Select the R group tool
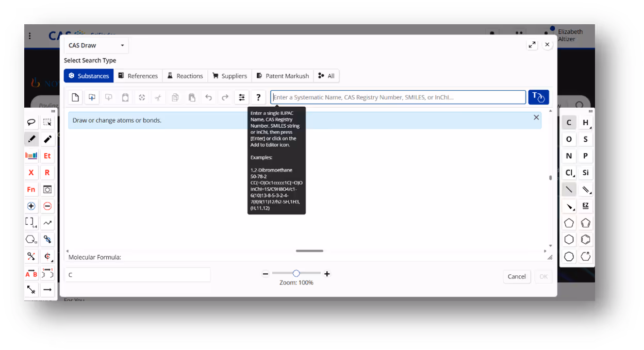The image size is (644, 350). point(47,173)
